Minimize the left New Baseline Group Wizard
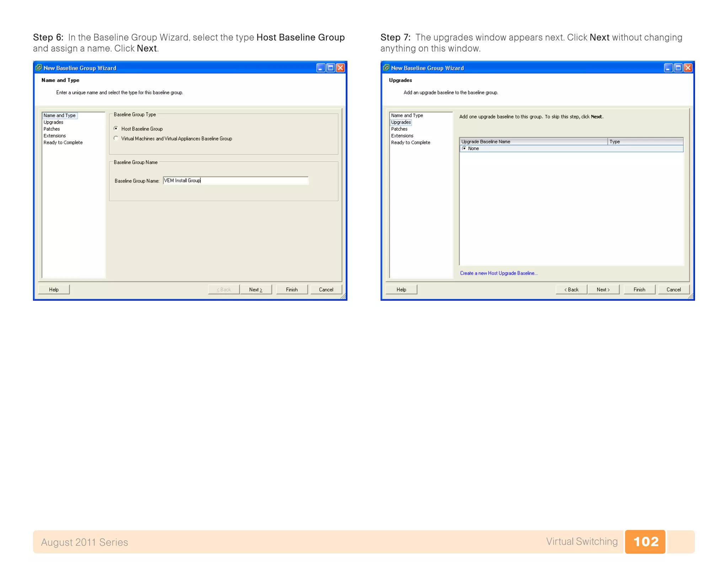Screen dimensions: 728x562 (321, 68)
